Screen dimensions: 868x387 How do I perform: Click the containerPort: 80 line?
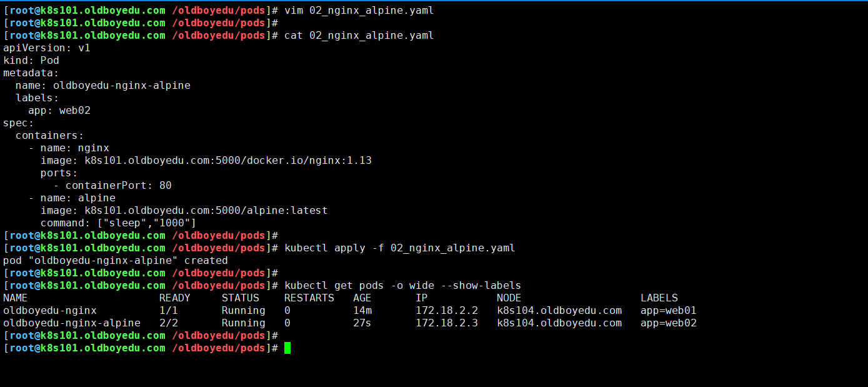click(x=112, y=185)
